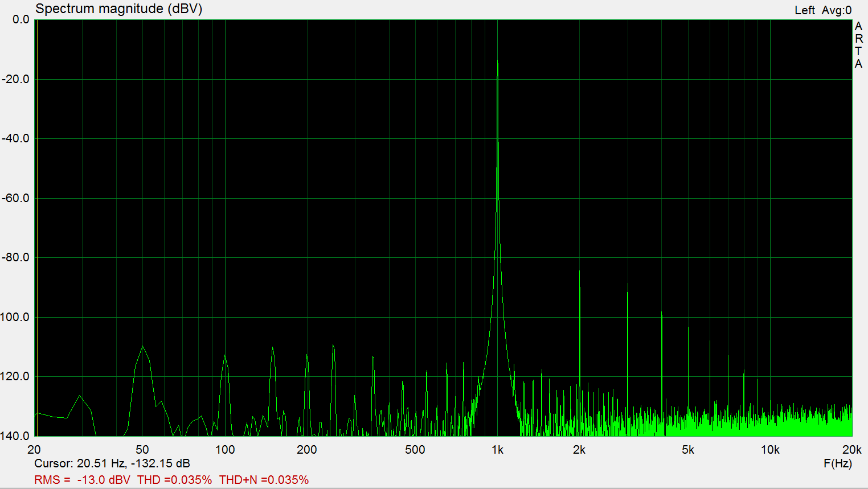Click the Left channel label

tap(805, 10)
